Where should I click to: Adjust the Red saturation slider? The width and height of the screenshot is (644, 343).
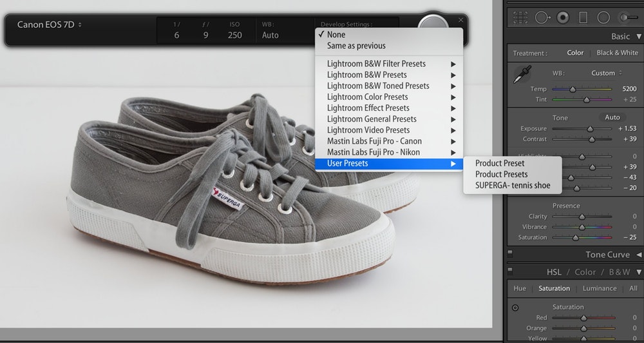(583, 318)
